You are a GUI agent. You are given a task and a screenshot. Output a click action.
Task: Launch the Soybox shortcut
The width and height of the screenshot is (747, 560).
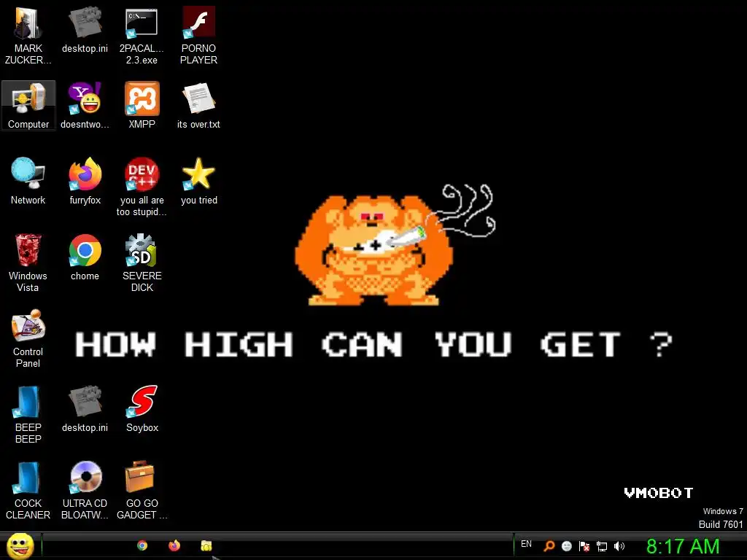tap(142, 408)
